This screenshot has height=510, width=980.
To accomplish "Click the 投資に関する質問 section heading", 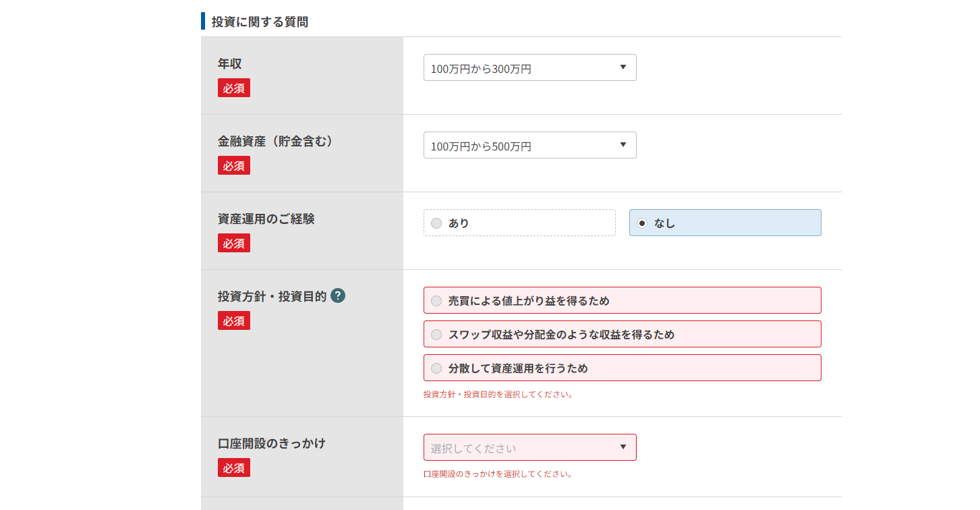I will tap(260, 22).
